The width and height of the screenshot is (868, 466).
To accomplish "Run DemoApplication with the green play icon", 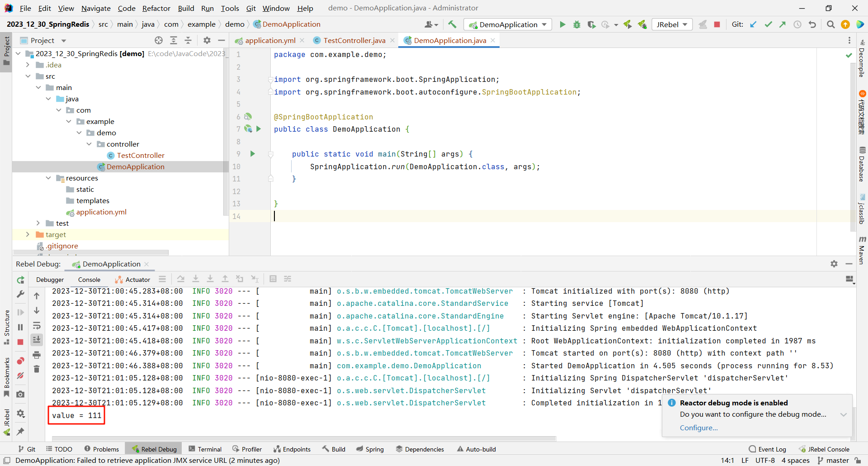I will click(562, 24).
